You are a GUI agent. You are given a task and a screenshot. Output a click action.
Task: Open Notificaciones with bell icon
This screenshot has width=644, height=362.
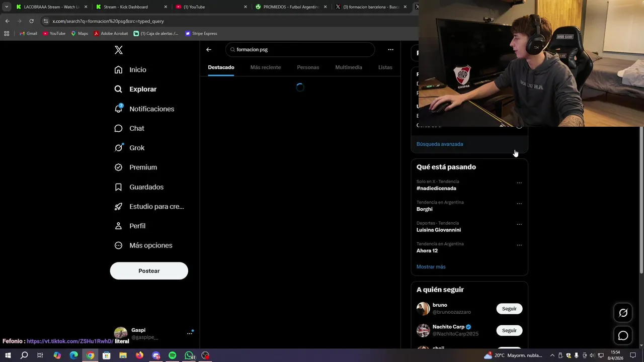[x=144, y=109]
